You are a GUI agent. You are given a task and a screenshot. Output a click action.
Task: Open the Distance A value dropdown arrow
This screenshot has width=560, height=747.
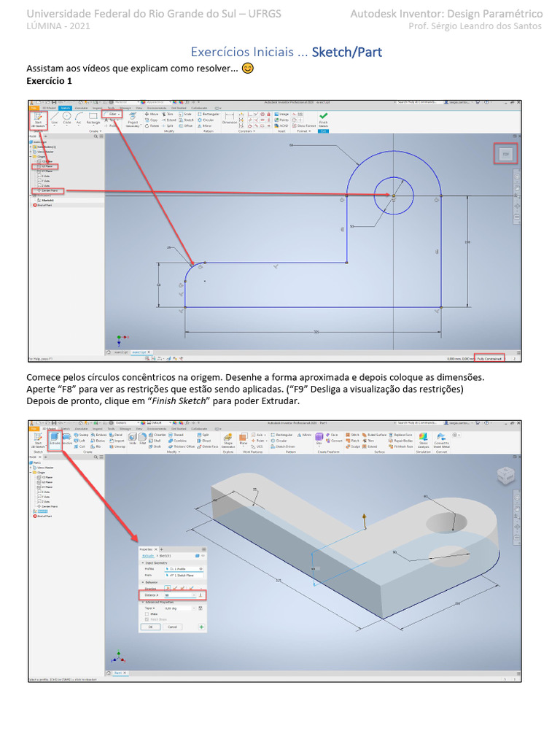click(x=194, y=595)
